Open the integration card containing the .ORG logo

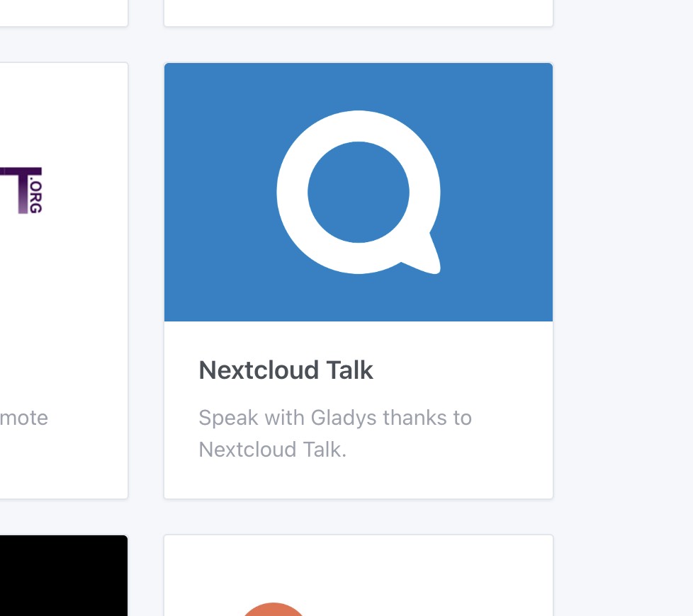pos(64,280)
